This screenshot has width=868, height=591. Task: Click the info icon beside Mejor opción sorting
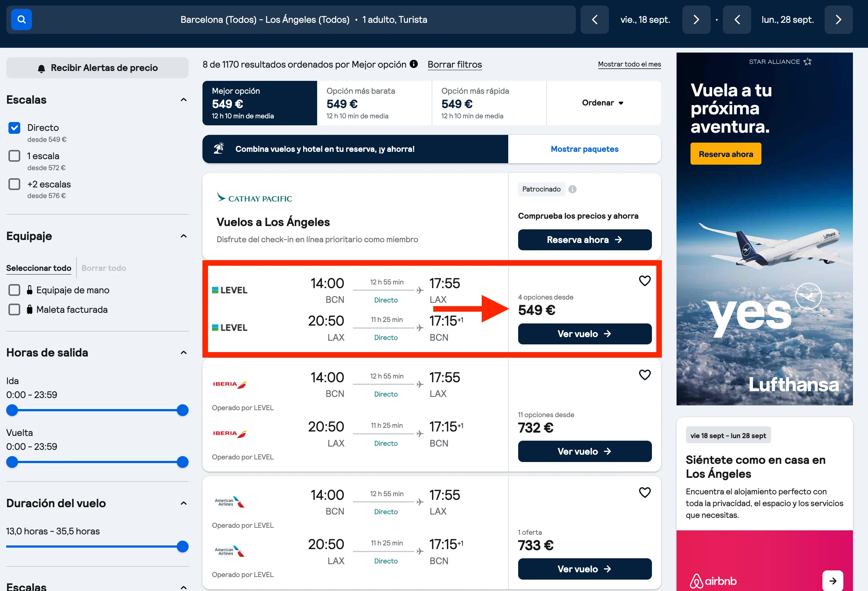tap(413, 64)
